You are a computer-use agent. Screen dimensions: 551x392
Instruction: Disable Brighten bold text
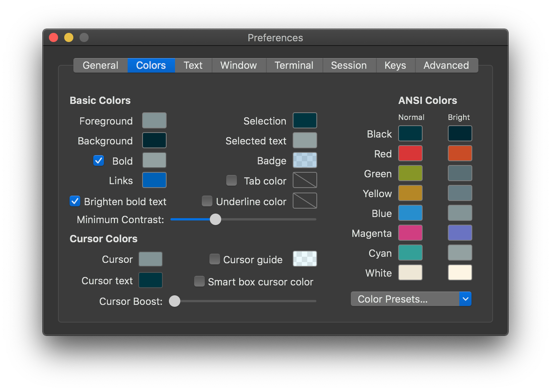(75, 201)
